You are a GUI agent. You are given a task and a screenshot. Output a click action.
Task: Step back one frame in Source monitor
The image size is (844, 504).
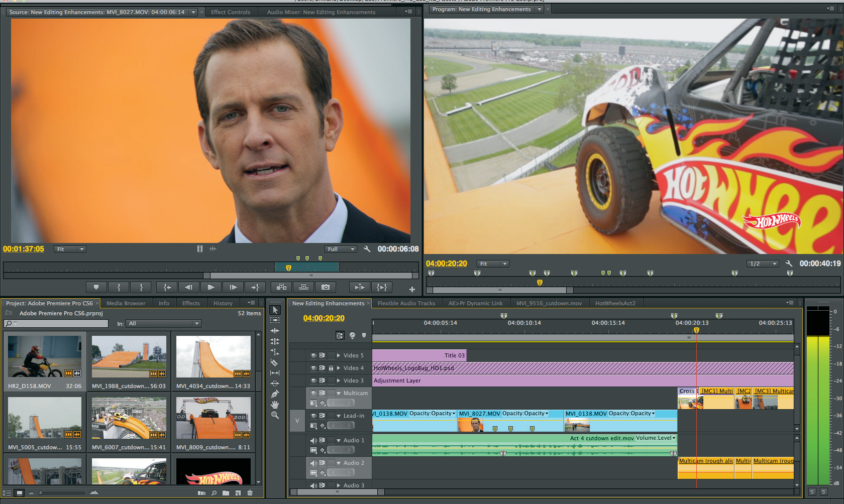pyautogui.click(x=188, y=287)
